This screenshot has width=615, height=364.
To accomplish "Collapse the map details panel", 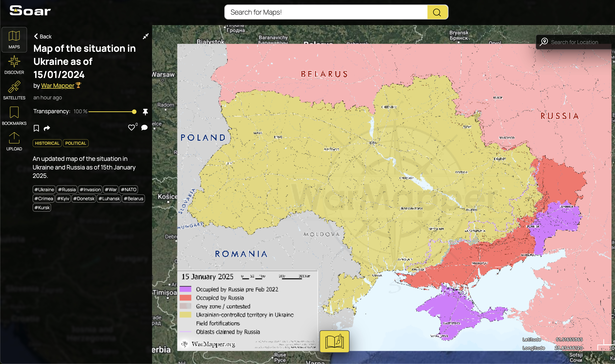I will (x=146, y=36).
